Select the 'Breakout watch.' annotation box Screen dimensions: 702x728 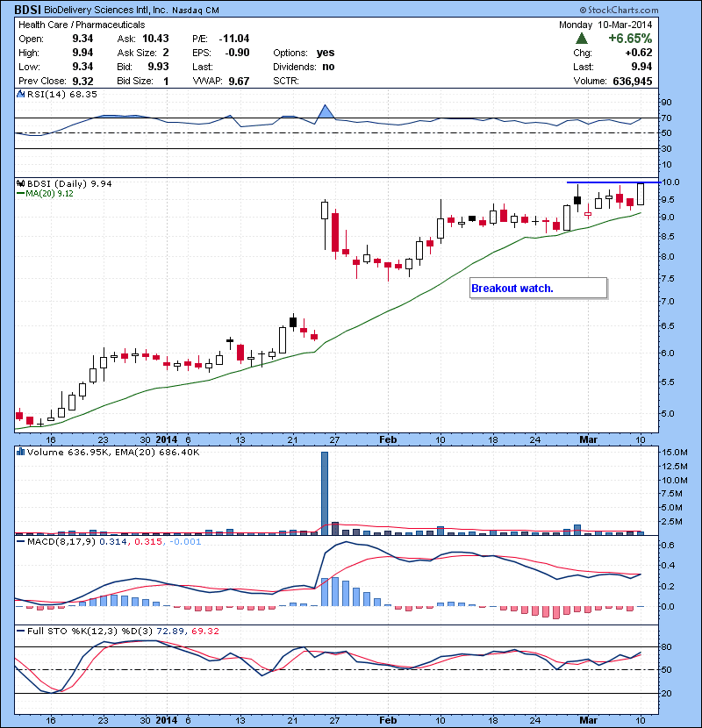coord(538,288)
